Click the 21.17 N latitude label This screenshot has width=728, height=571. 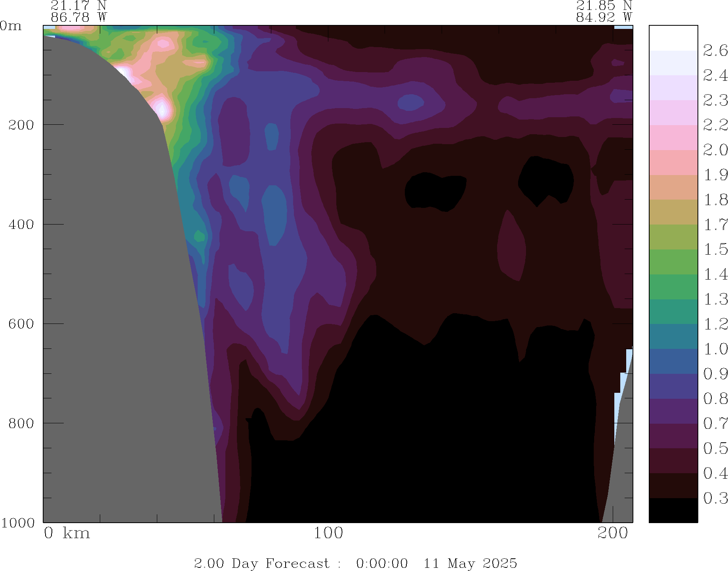(x=78, y=6)
